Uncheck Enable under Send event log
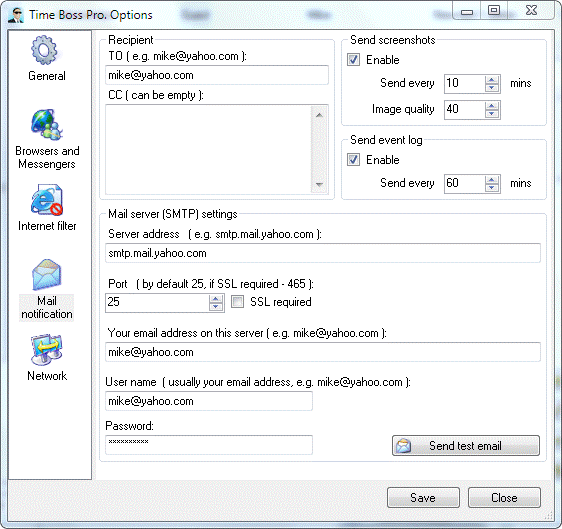Screen dimensions: 562x529 click(353, 159)
